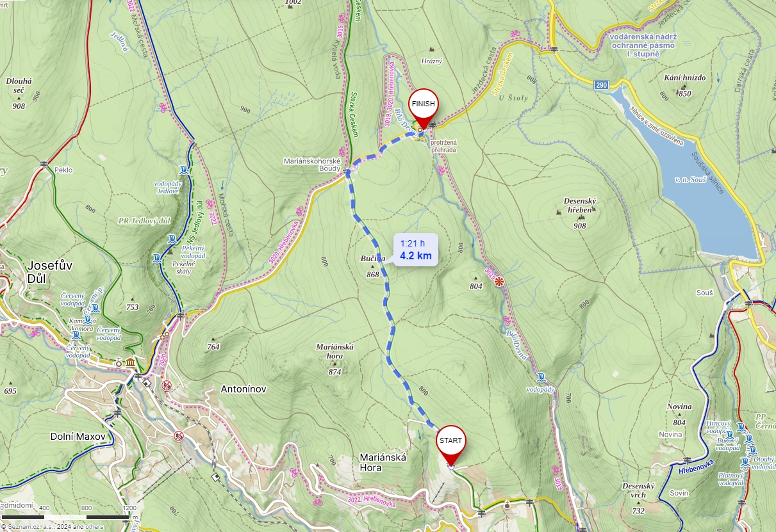The height and width of the screenshot is (532, 776).
Task: Click the Mariánskohorské Boudy place label
Action: coord(313,166)
